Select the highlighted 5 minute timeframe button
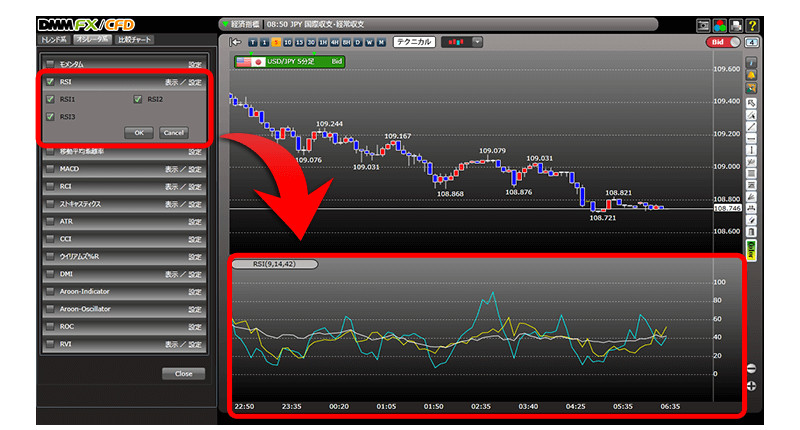The height and width of the screenshot is (430, 800). [276, 42]
